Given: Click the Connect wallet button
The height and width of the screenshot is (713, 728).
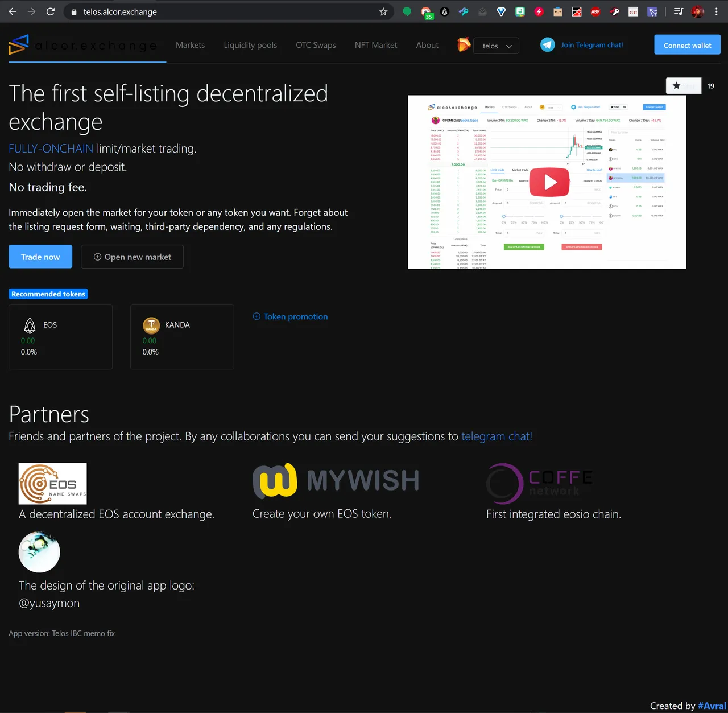Looking at the screenshot, I should (687, 45).
